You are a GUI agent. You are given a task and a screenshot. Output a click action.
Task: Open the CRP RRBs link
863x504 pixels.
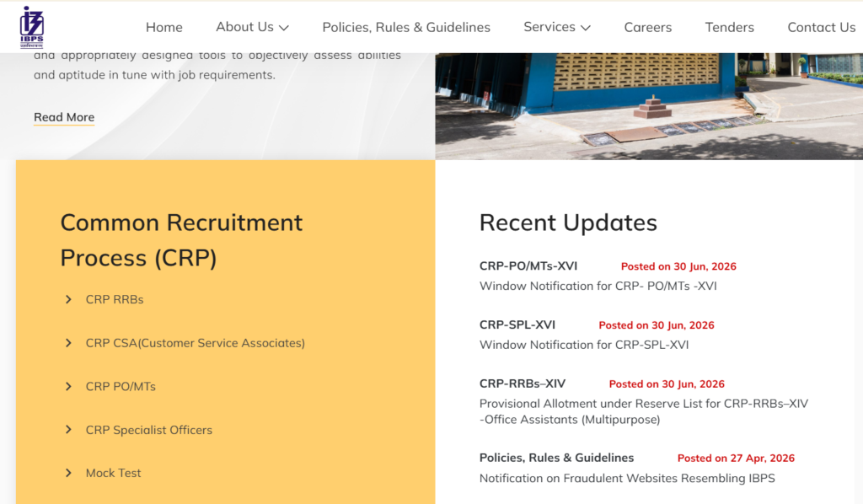coord(115,299)
